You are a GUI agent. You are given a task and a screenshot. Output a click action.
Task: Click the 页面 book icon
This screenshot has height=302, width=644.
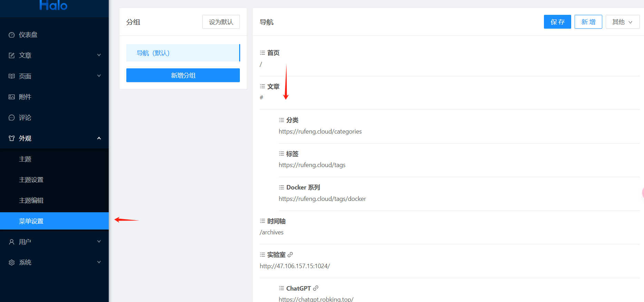click(x=12, y=76)
